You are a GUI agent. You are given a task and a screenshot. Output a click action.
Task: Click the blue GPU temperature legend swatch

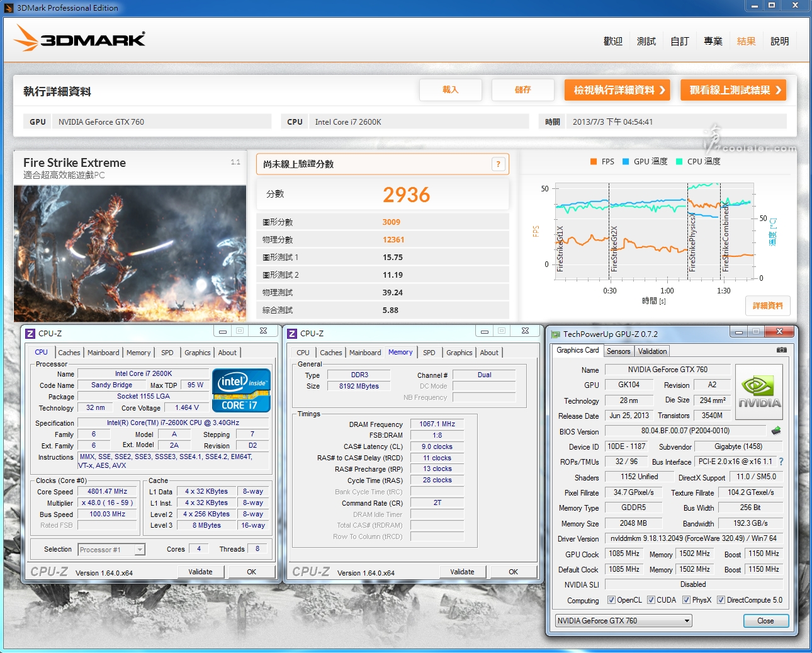tap(626, 162)
